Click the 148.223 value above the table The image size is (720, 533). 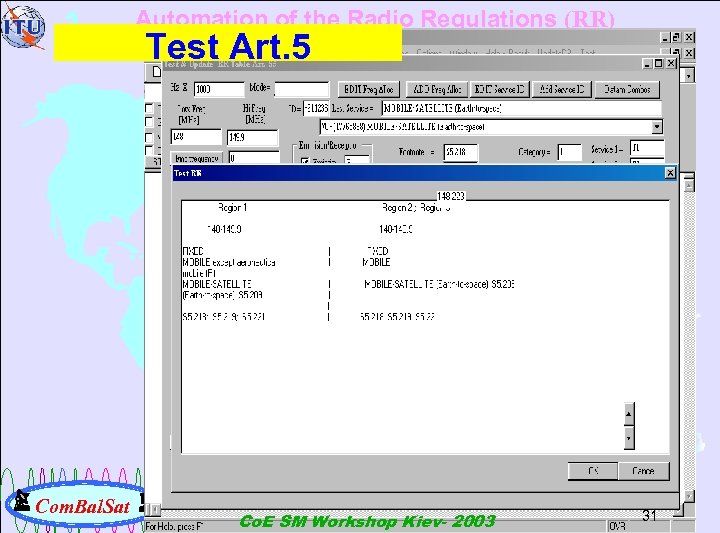click(x=450, y=196)
